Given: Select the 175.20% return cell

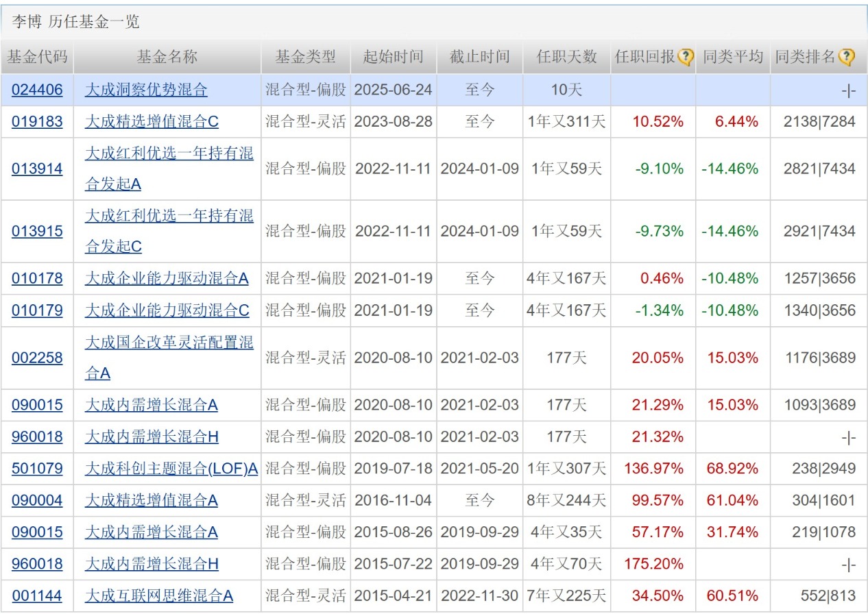Looking at the screenshot, I should pyautogui.click(x=653, y=564).
